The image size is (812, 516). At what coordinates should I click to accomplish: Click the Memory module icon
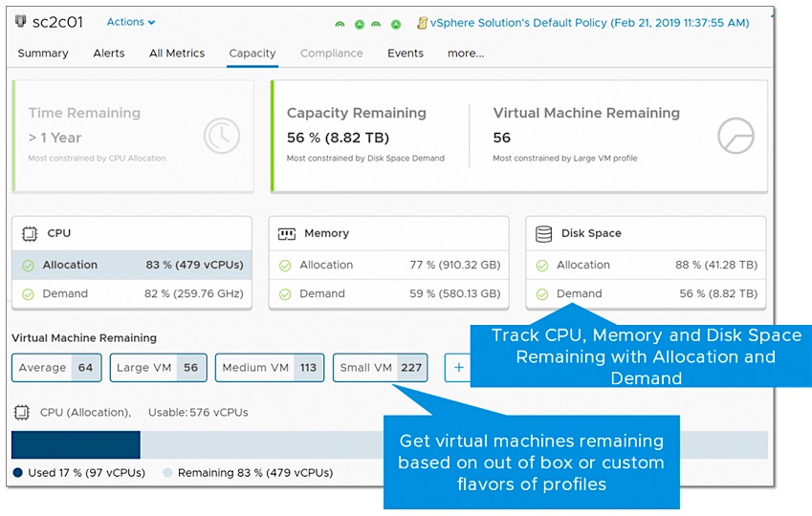[286, 233]
